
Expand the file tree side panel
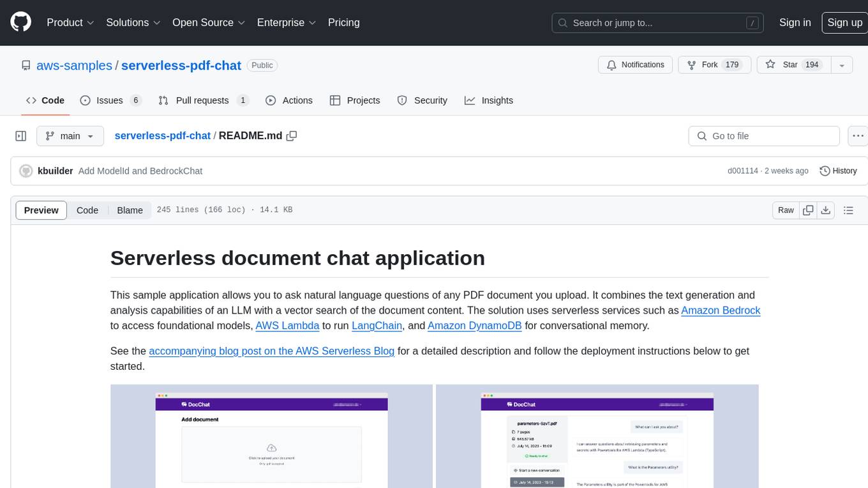pos(20,136)
